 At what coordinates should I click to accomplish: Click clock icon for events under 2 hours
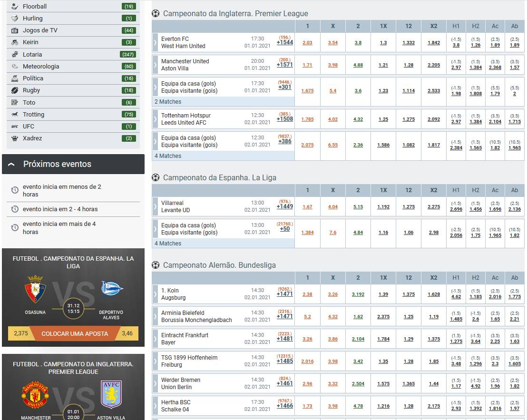coord(15,190)
